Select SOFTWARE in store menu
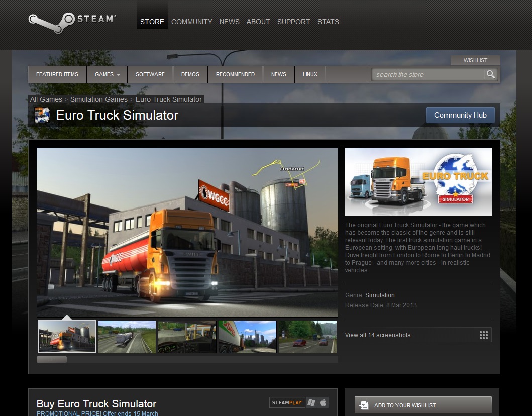This screenshot has height=416, width=532. tap(150, 74)
